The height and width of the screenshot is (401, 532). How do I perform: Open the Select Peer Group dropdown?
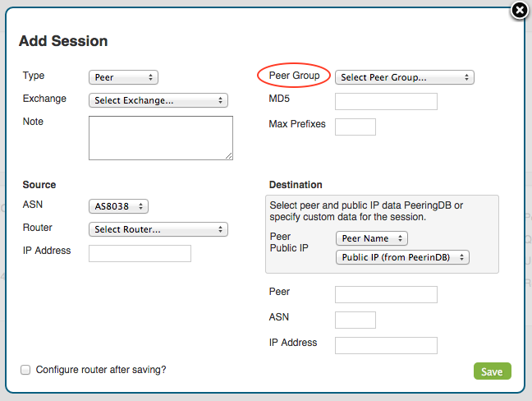[x=405, y=77]
